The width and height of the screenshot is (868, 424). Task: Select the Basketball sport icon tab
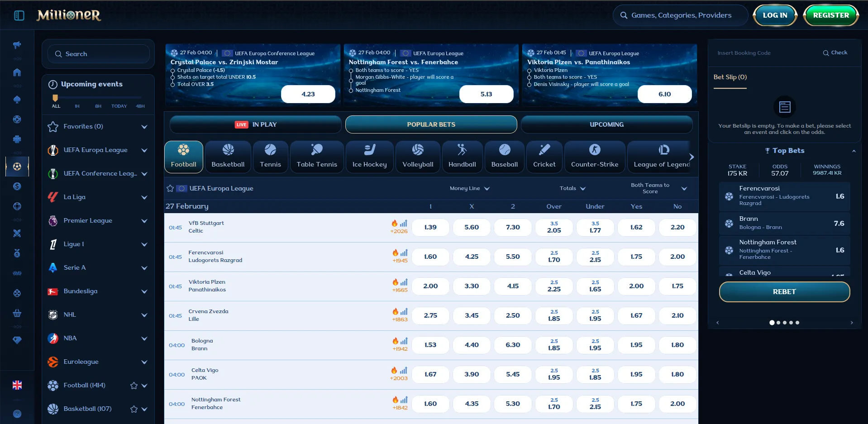[x=228, y=157]
